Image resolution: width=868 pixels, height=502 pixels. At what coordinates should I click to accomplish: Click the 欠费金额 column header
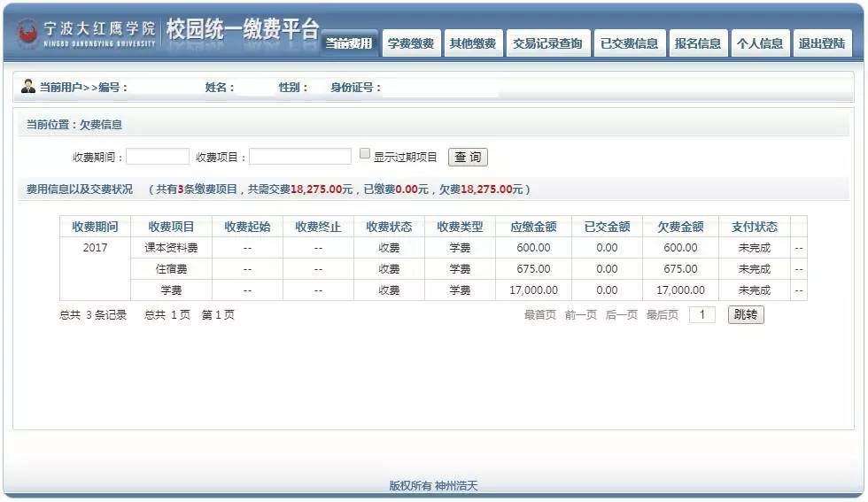[x=680, y=227]
